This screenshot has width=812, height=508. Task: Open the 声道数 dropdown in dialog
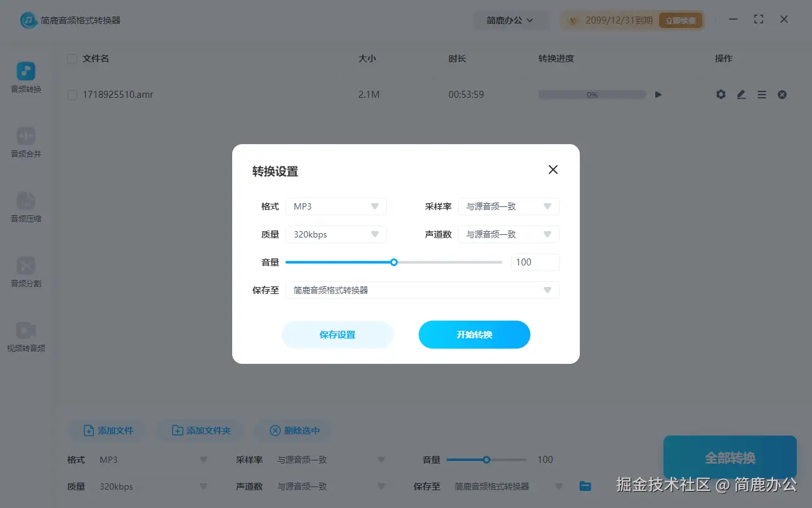(509, 234)
